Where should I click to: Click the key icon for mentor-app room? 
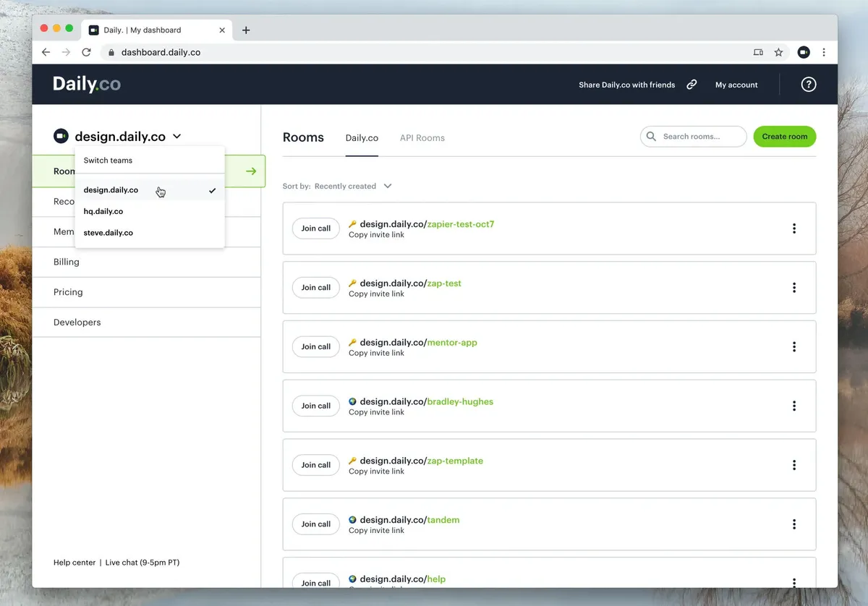click(x=353, y=343)
